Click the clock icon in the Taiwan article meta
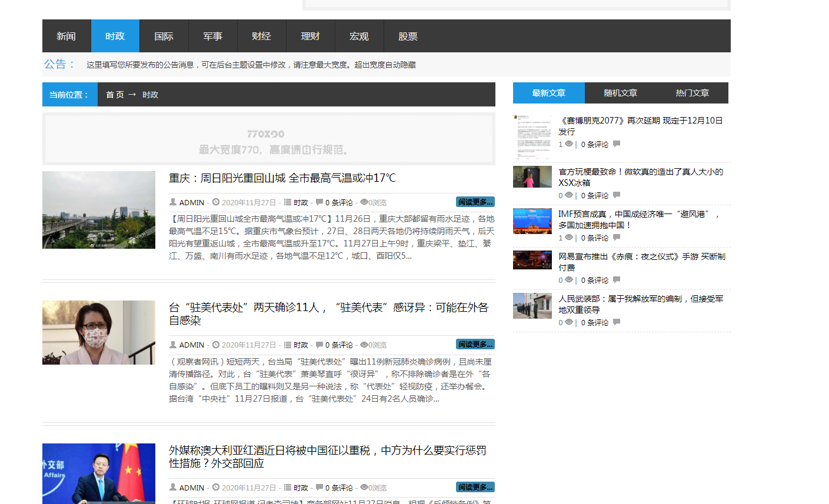 pyautogui.click(x=216, y=345)
